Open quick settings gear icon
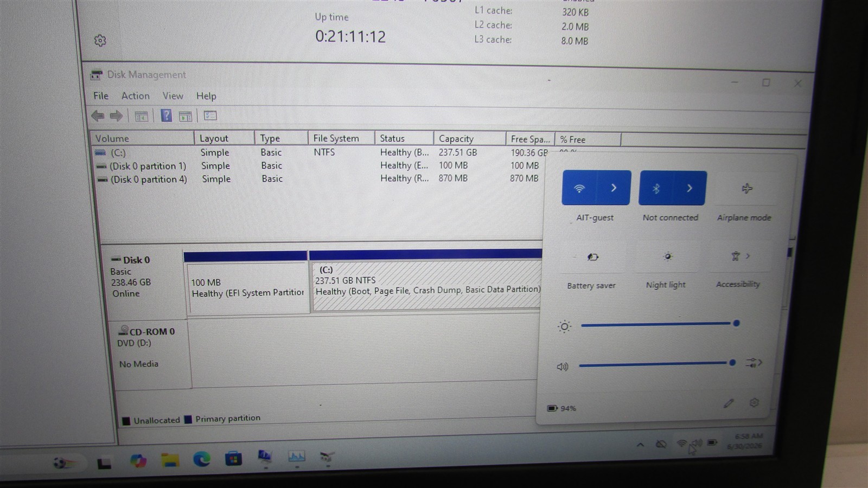 754,403
